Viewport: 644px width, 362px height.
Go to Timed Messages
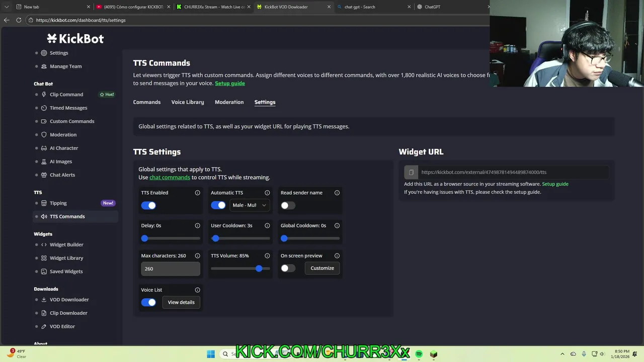(x=68, y=108)
